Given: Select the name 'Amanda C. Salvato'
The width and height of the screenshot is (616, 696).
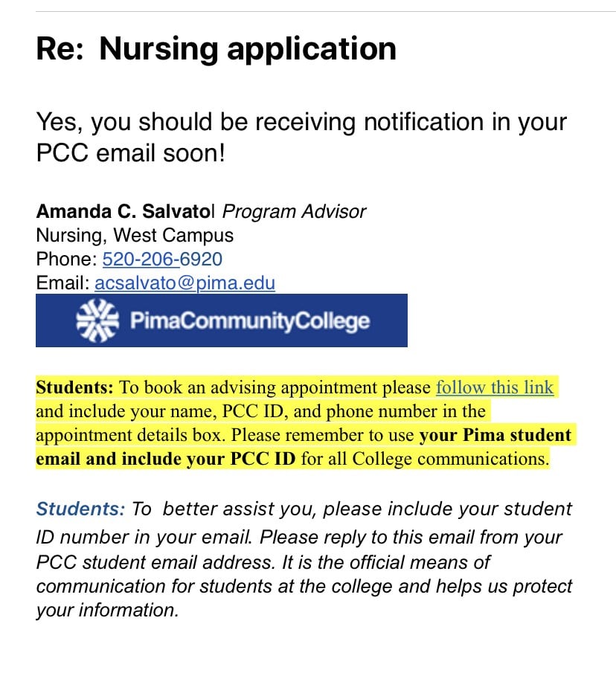Looking at the screenshot, I should pyautogui.click(x=124, y=211).
